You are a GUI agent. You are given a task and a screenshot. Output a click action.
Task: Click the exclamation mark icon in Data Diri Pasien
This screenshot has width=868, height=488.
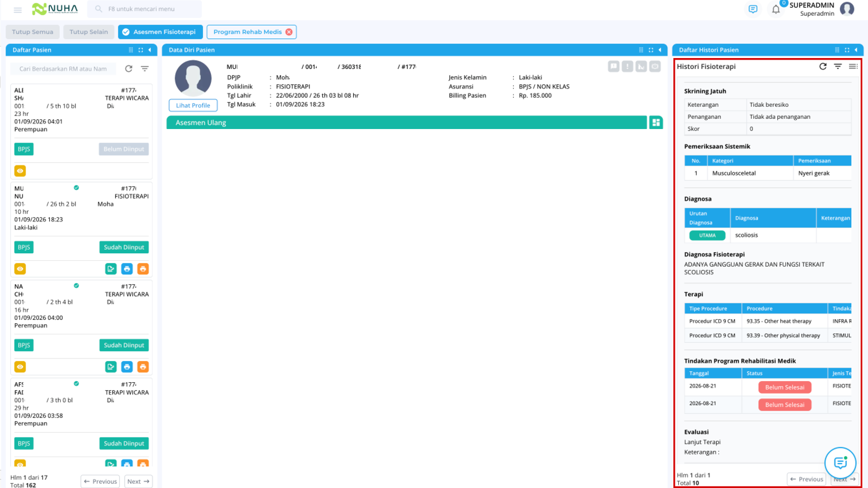pos(628,66)
